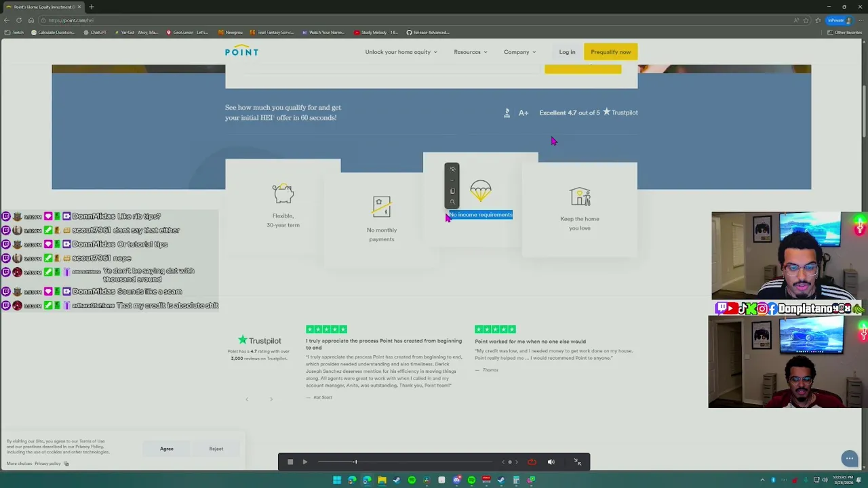868x488 pixels.
Task: Reload the page with refresh button
Action: 19,20
